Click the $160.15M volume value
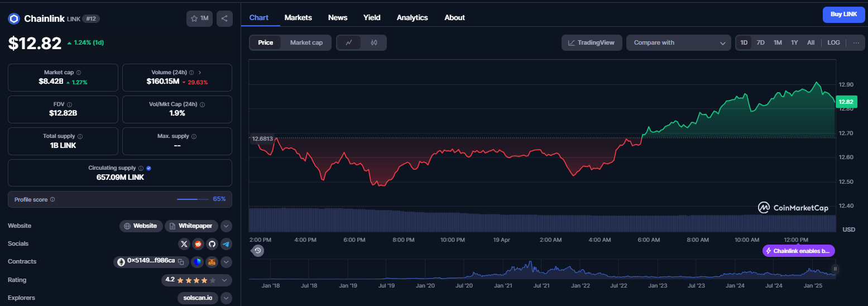This screenshot has height=306, width=868. pyautogui.click(x=163, y=82)
